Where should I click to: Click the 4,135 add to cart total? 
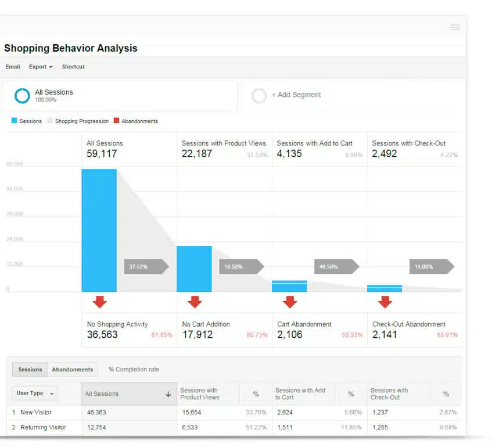(289, 154)
